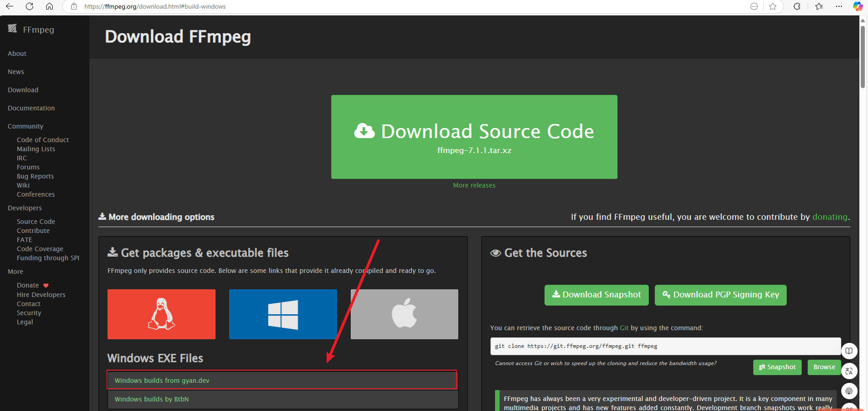Open the Documentation menu item
Screen dimensions: 868x411
click(31, 108)
